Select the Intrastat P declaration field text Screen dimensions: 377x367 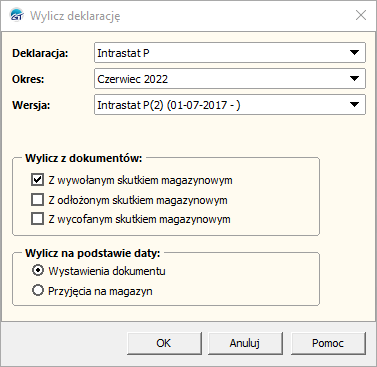pyautogui.click(x=123, y=53)
